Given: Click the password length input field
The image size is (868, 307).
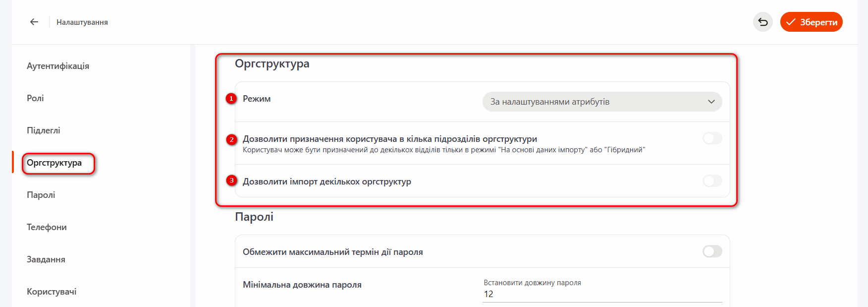Looking at the screenshot, I should 601,294.
